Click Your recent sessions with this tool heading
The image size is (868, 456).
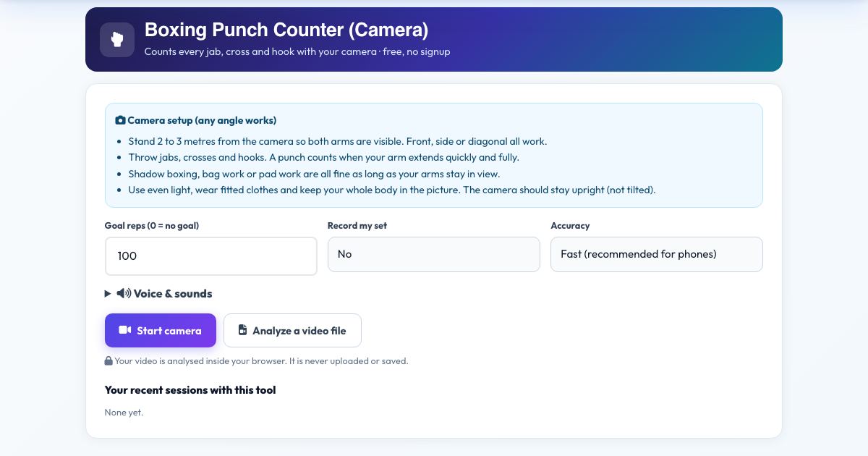190,389
